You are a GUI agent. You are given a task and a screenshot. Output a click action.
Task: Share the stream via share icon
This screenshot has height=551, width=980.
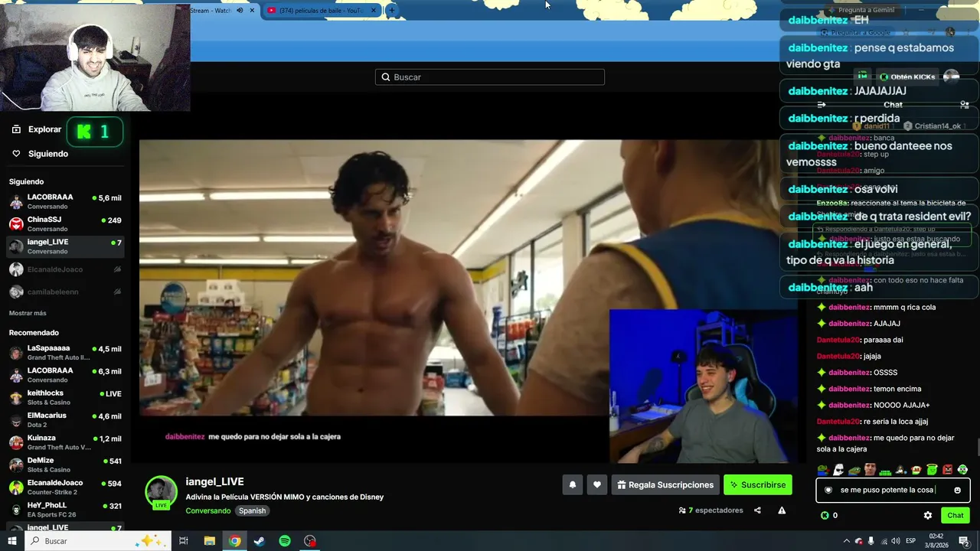click(757, 510)
